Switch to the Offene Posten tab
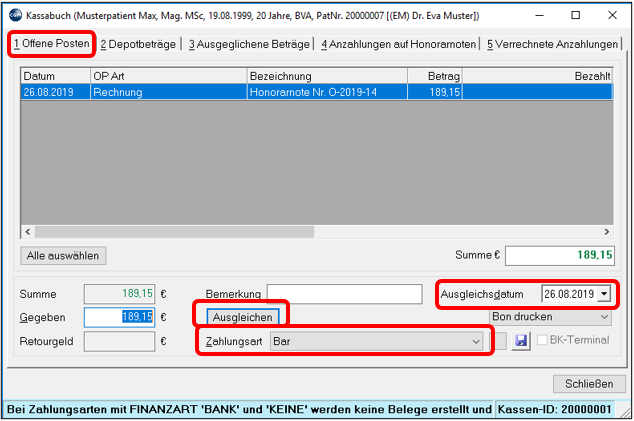634x421 pixels. tap(51, 44)
